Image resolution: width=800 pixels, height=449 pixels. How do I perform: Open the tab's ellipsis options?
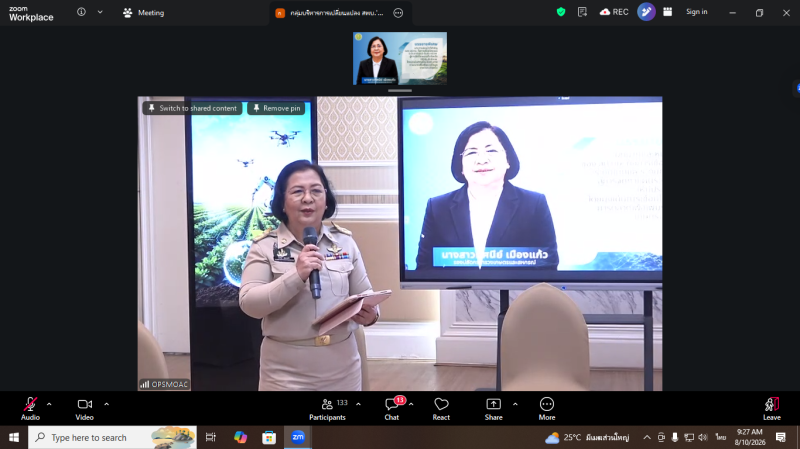(398, 13)
